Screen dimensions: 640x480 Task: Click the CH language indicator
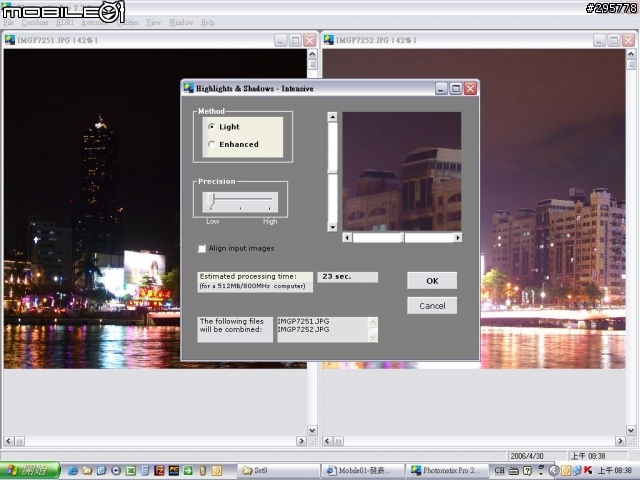tap(500, 471)
